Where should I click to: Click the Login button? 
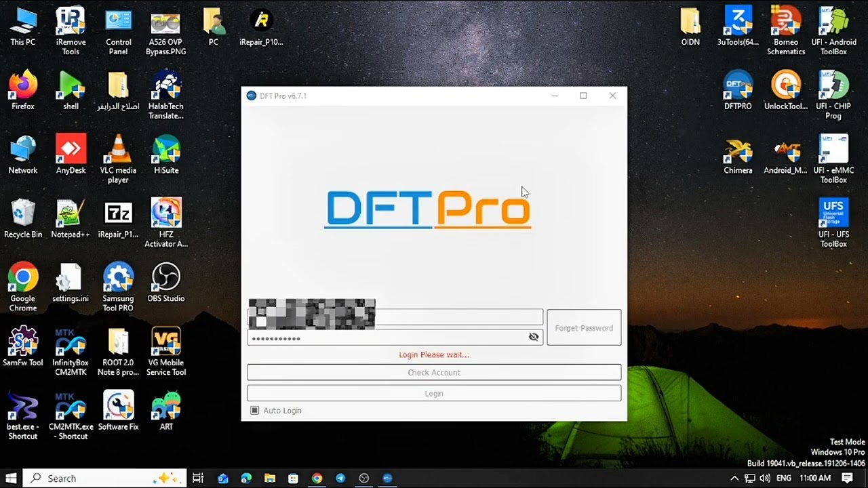click(434, 394)
